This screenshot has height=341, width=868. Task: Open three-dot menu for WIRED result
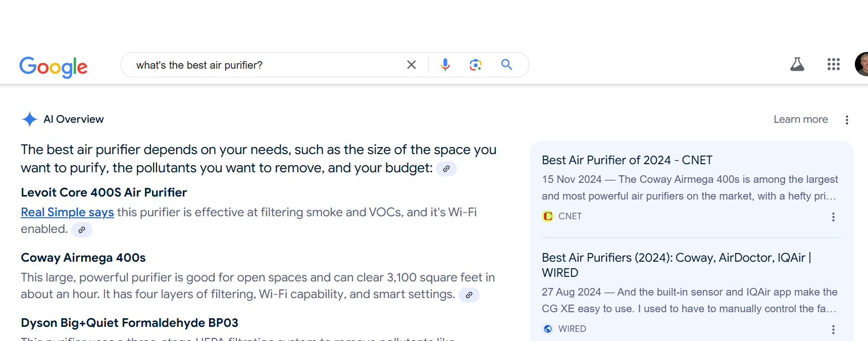pos(833,329)
